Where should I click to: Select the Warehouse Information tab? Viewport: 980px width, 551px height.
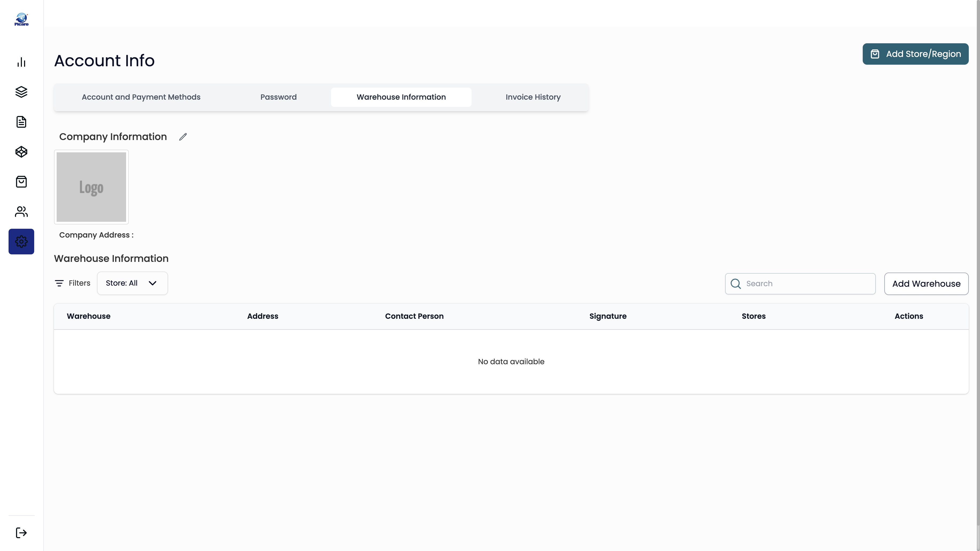coord(401,97)
